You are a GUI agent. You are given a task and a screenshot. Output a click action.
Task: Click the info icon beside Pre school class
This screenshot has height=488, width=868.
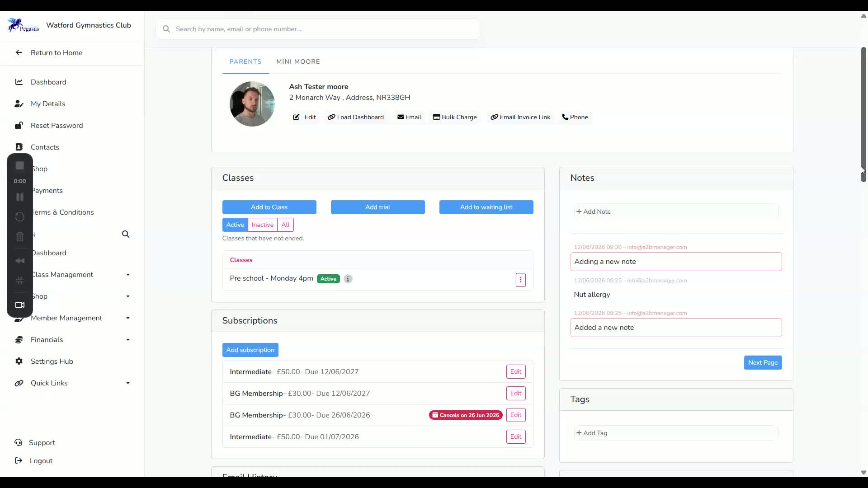348,279
